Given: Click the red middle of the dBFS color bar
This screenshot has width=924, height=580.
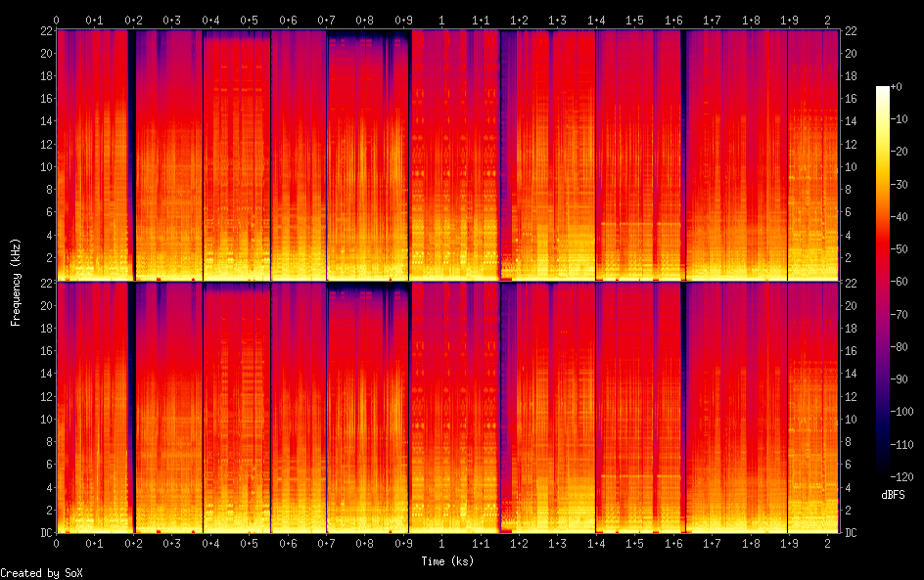Looking at the screenshot, I should (882, 249).
